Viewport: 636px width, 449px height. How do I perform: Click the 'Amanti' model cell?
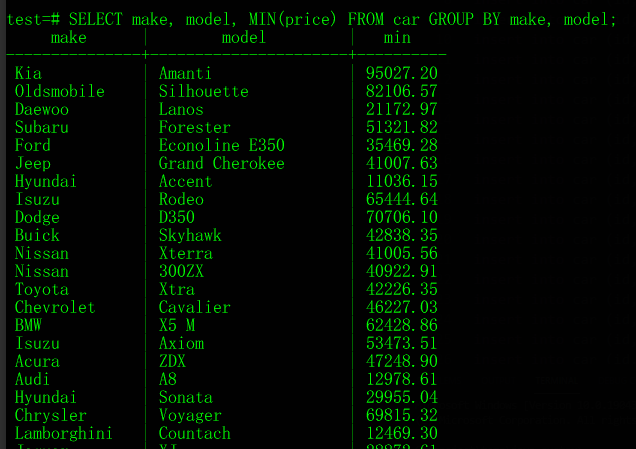click(185, 73)
